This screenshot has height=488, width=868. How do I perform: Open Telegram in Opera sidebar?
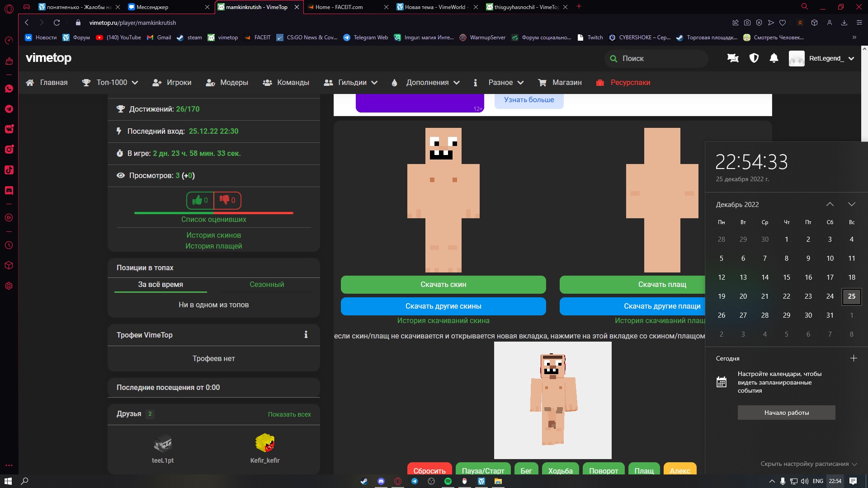click(9, 109)
